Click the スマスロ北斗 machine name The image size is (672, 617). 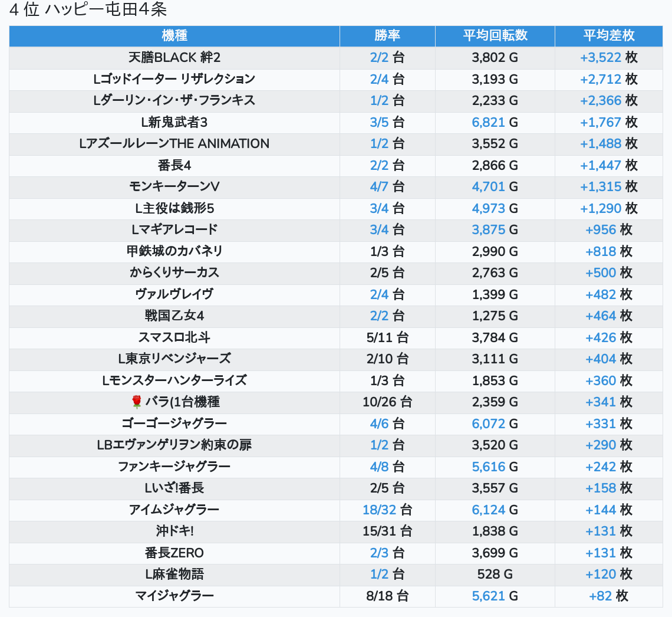(174, 337)
